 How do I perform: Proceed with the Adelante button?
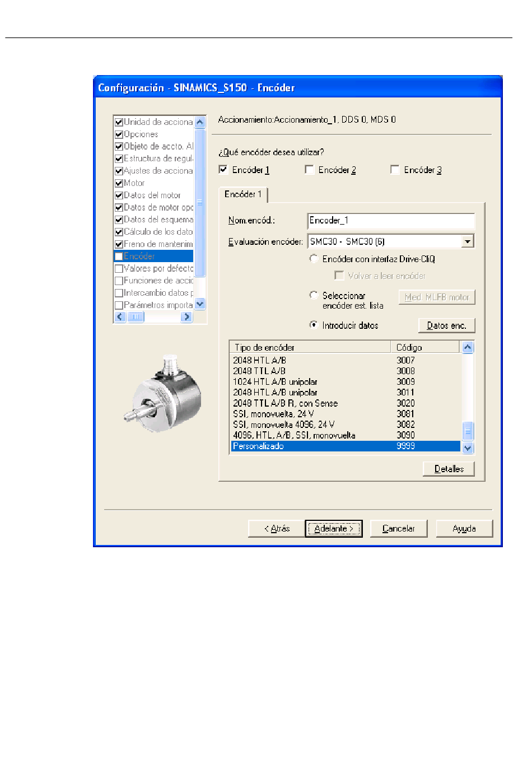tap(334, 529)
